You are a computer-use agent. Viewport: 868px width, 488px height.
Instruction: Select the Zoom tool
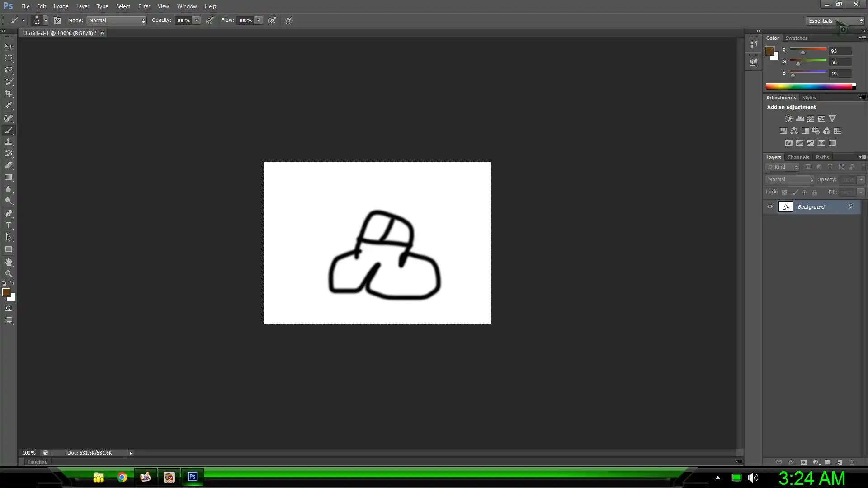(x=9, y=274)
